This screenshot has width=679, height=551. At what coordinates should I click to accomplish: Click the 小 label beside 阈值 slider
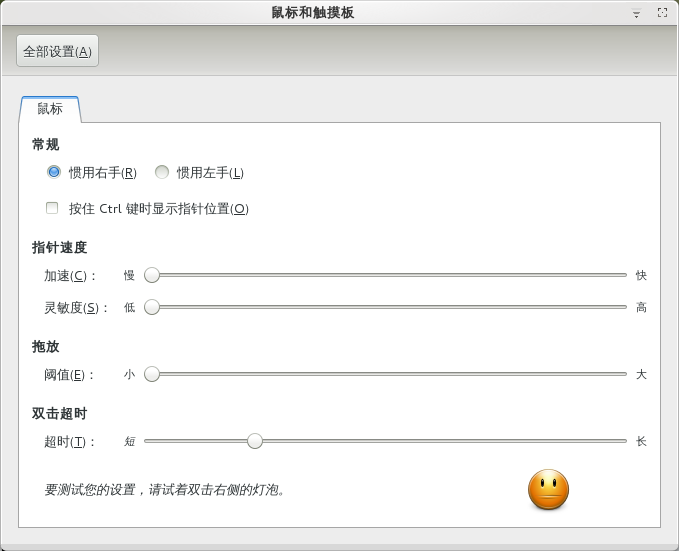pyautogui.click(x=129, y=374)
